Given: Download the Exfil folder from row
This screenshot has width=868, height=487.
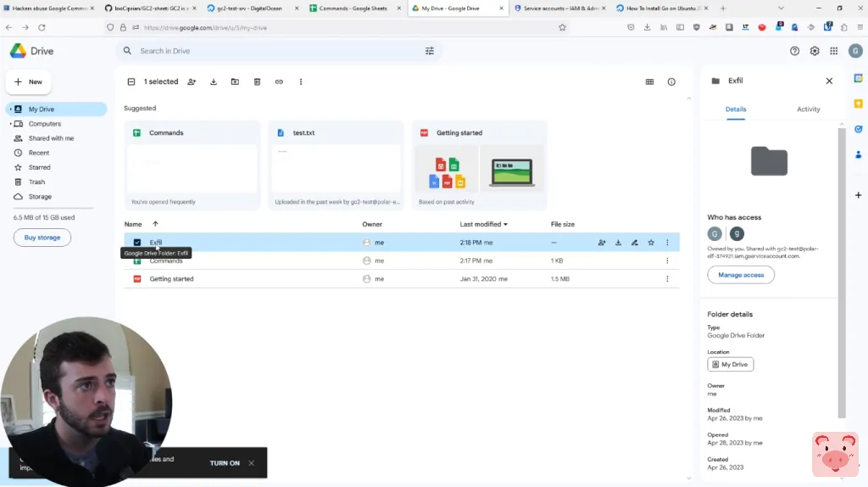Looking at the screenshot, I should 618,242.
